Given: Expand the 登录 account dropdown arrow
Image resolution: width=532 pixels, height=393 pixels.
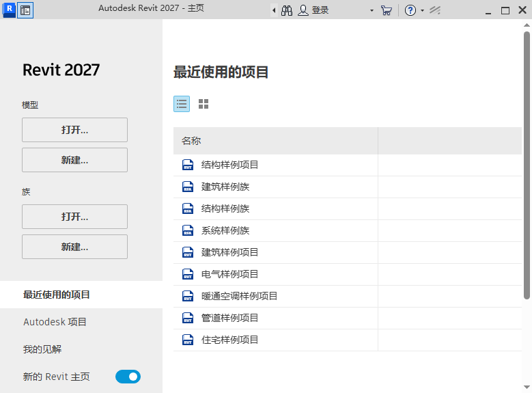Looking at the screenshot, I should (372, 11).
